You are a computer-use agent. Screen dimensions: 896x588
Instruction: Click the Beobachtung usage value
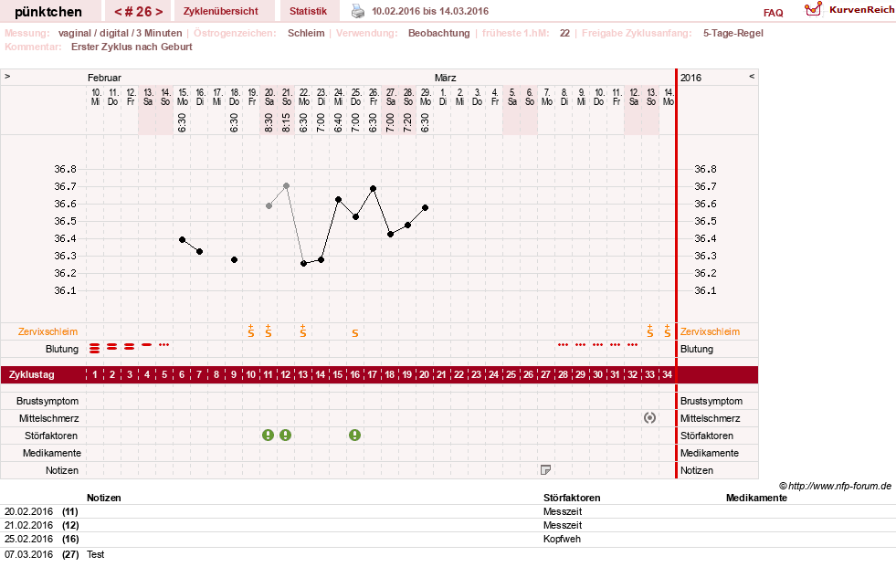coord(438,33)
